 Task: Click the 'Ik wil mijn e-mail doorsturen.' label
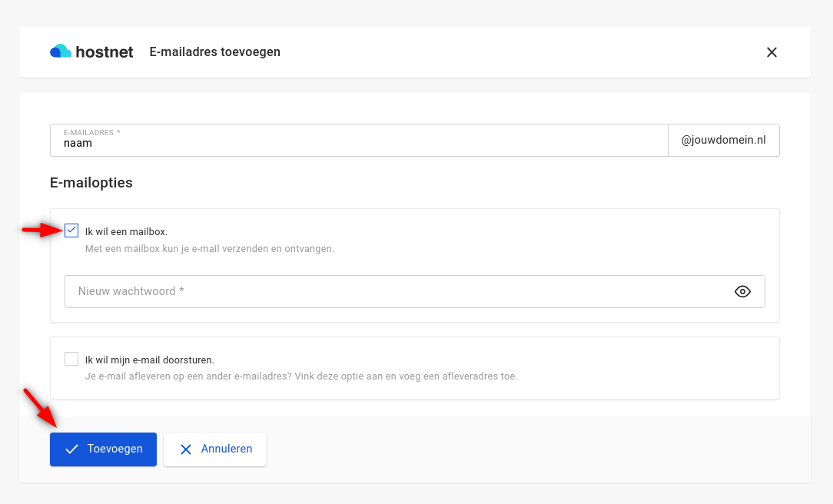pos(149,360)
